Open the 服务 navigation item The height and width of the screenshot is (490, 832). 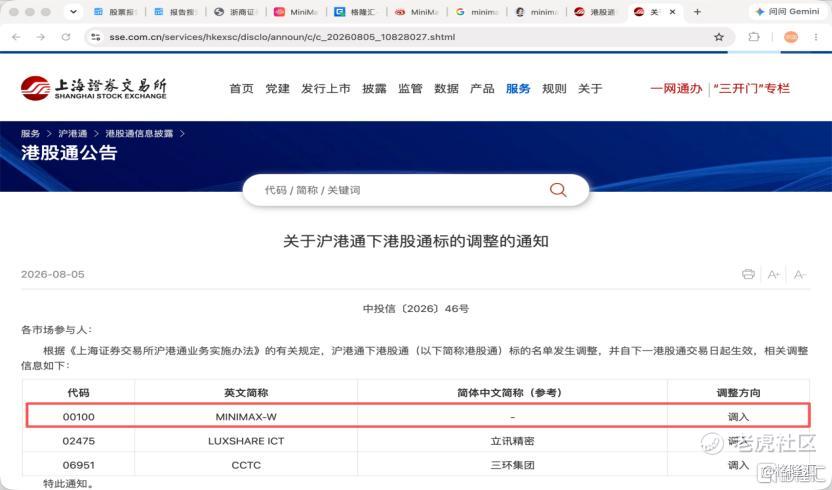coord(518,89)
